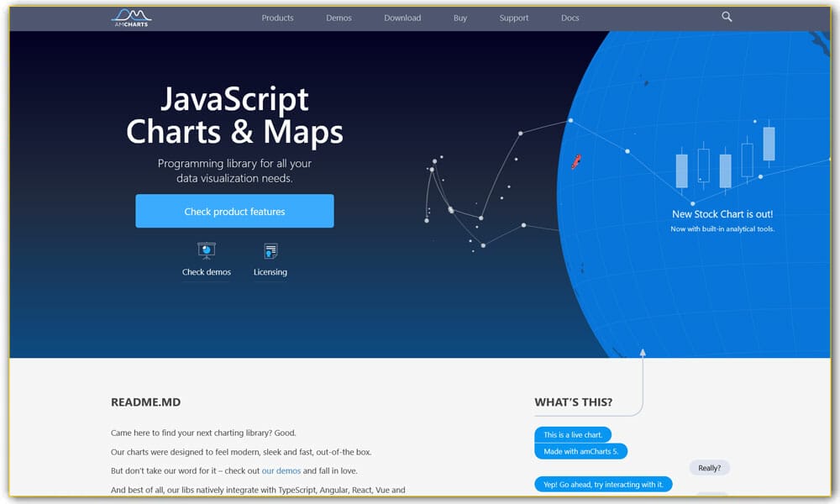Click the amCharts logo
The height and width of the screenshot is (504, 840).
pyautogui.click(x=131, y=17)
